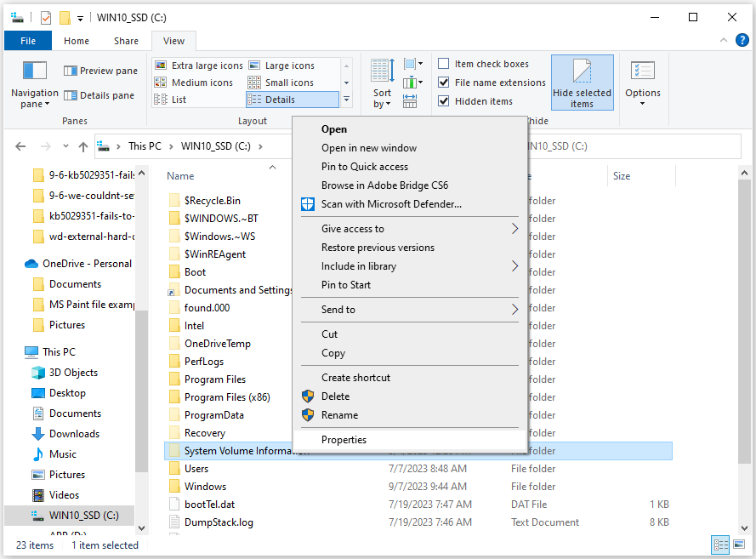Select Downloads in the navigation tree

[x=74, y=434]
